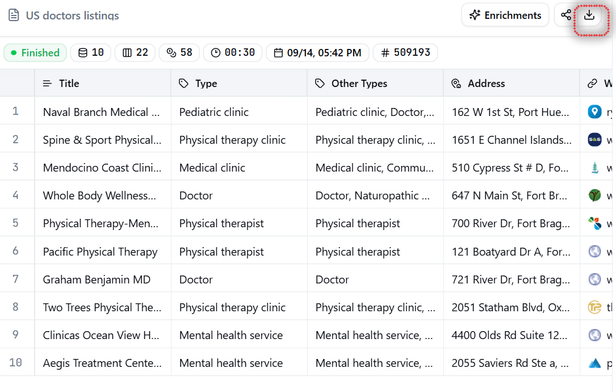This screenshot has height=392, width=616.
Task: Click the Type column header
Action: 239,83
